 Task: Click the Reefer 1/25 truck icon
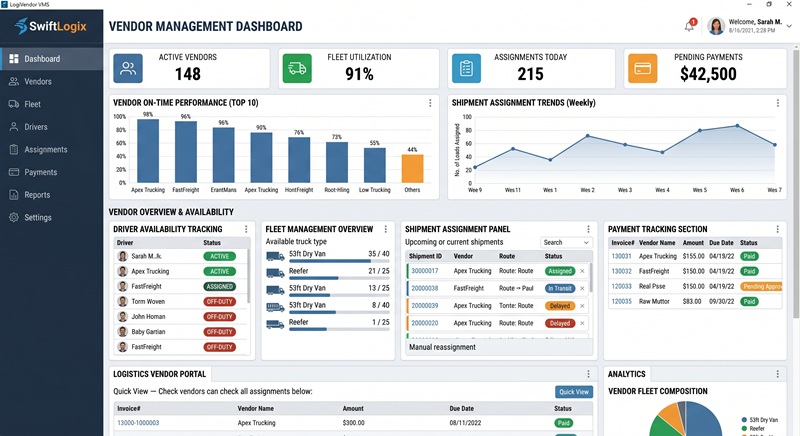[275, 324]
